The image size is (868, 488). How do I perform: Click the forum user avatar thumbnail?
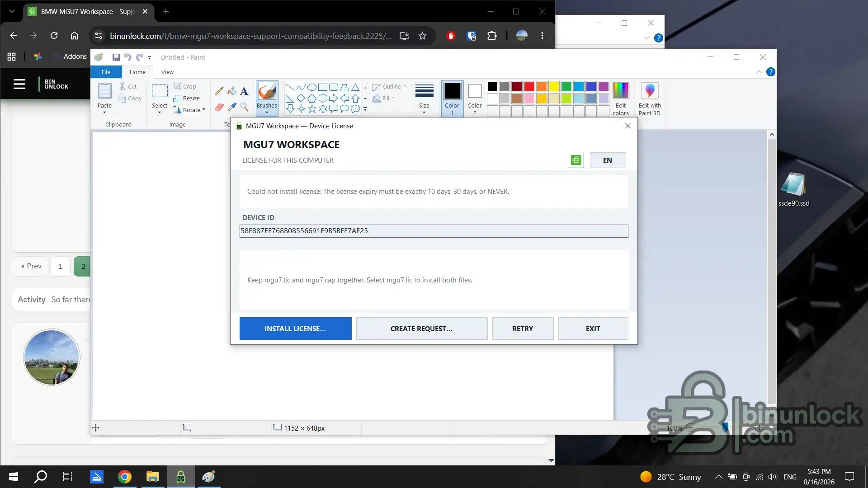[x=52, y=357]
